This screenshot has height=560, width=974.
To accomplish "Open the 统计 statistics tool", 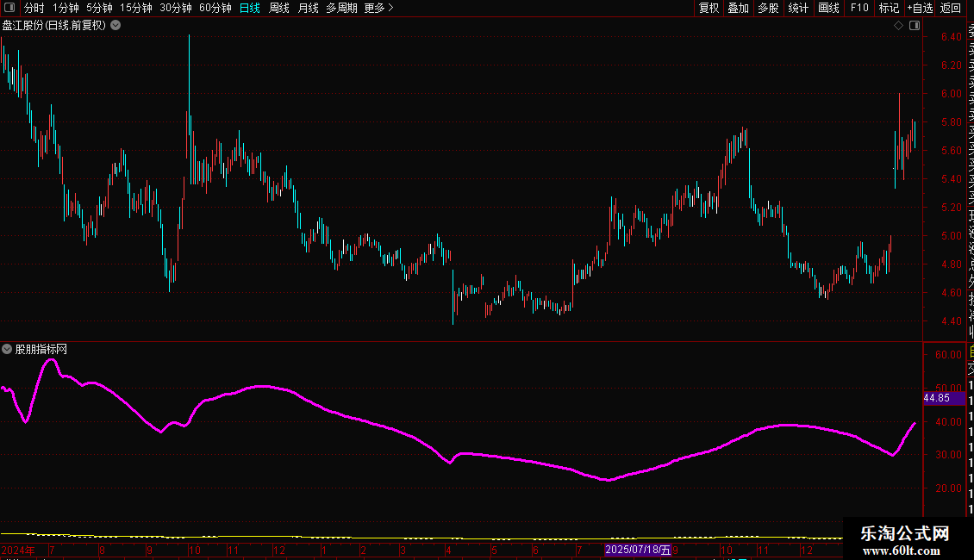I will pyautogui.click(x=798, y=8).
